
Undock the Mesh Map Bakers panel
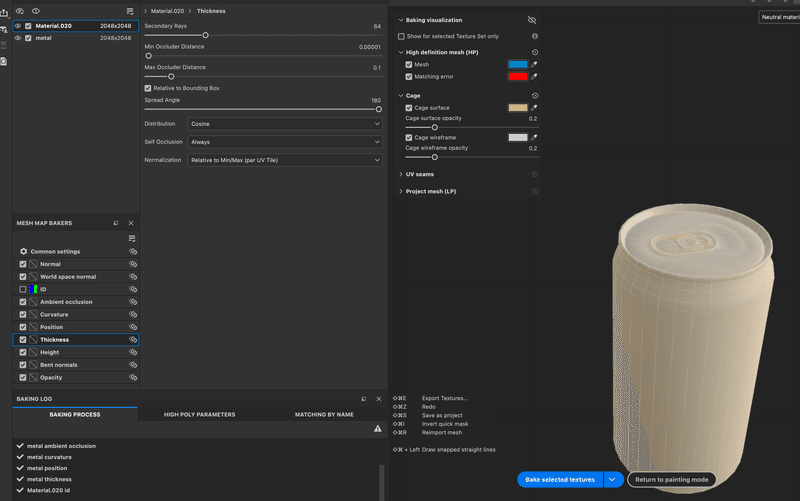coord(116,223)
